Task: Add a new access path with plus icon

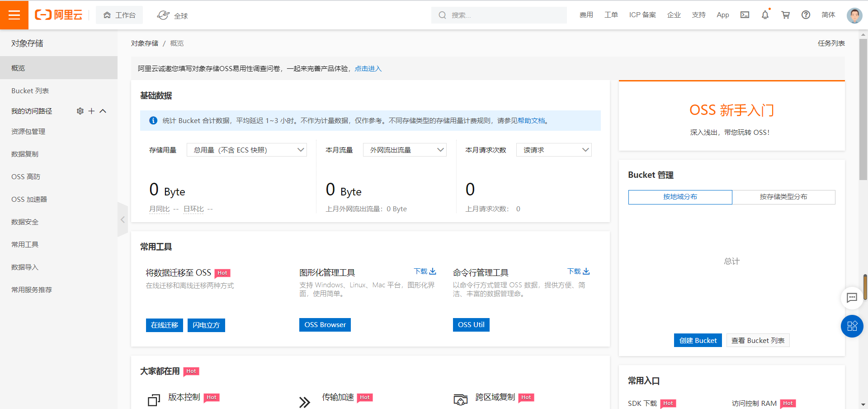Action: [x=91, y=111]
